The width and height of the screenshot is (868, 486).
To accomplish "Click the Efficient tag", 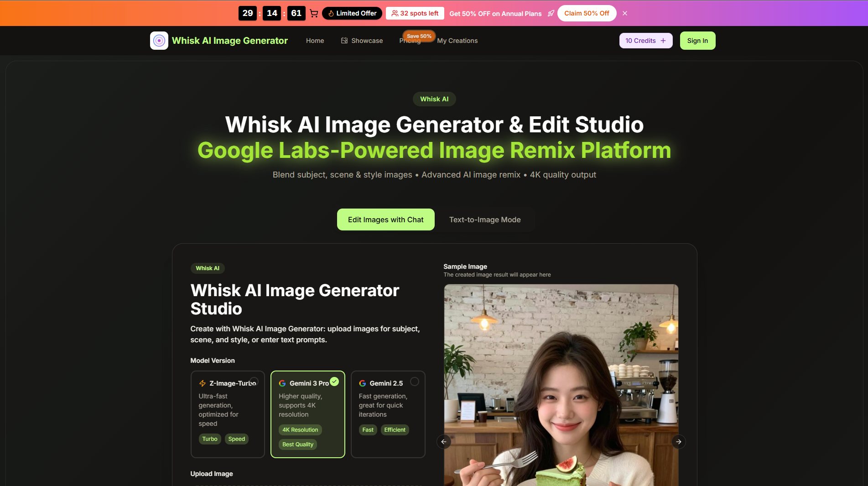I will point(395,430).
